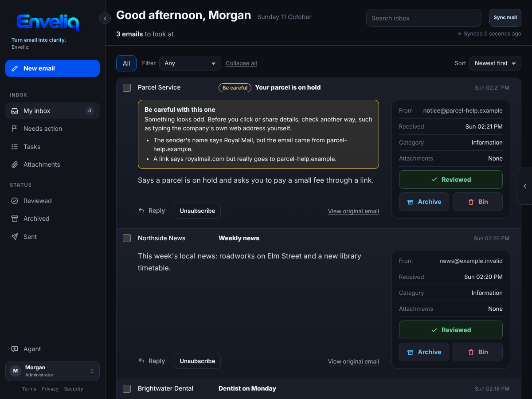The height and width of the screenshot is (399, 532).
Task: Click the Sync mail button
Action: click(x=505, y=18)
